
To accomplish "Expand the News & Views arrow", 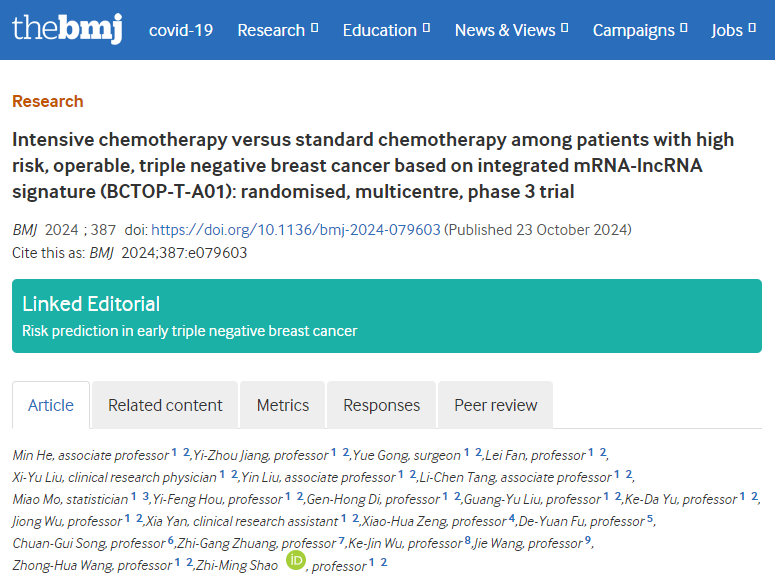I will [565, 29].
